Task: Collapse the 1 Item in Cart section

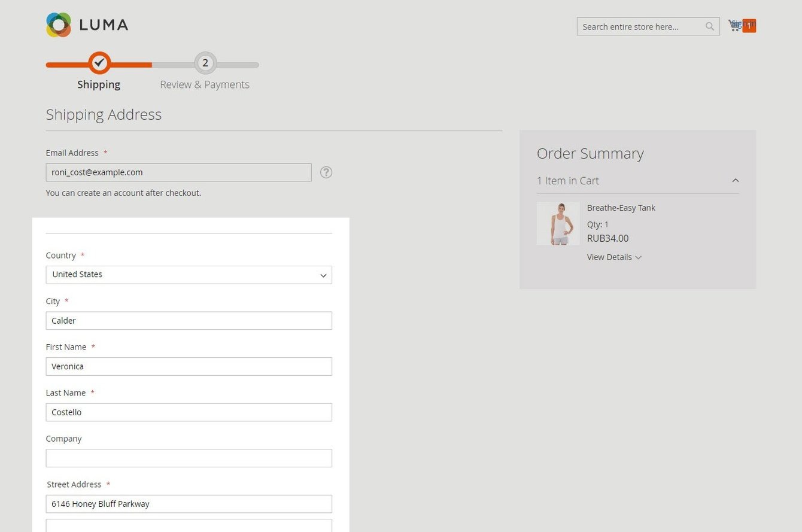Action: (735, 181)
